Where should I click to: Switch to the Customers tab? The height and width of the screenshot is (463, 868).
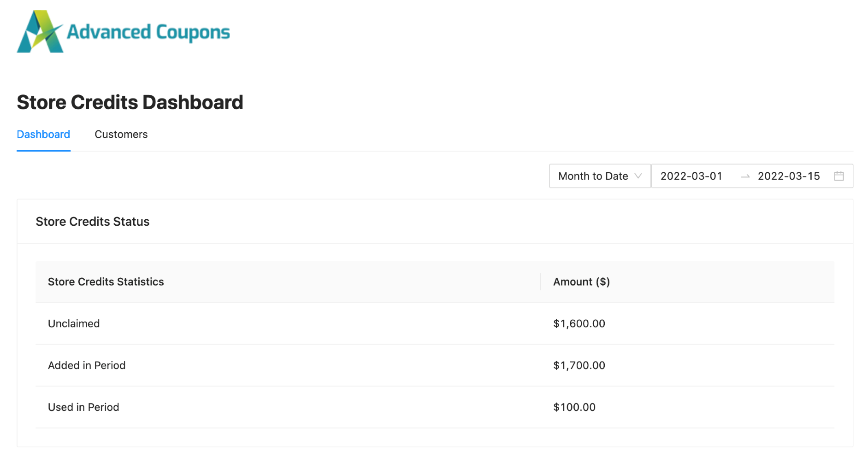pos(121,135)
